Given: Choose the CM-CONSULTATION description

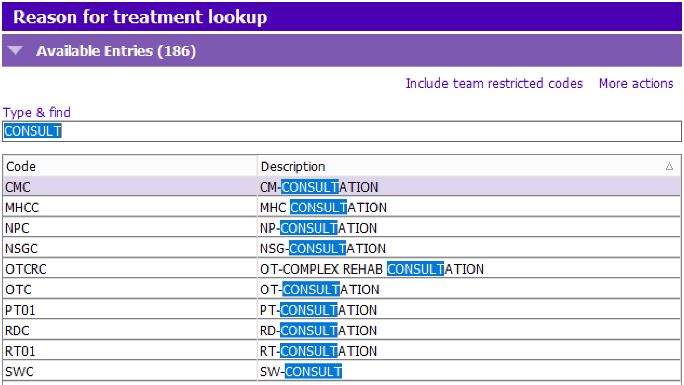Looking at the screenshot, I should (319, 187).
